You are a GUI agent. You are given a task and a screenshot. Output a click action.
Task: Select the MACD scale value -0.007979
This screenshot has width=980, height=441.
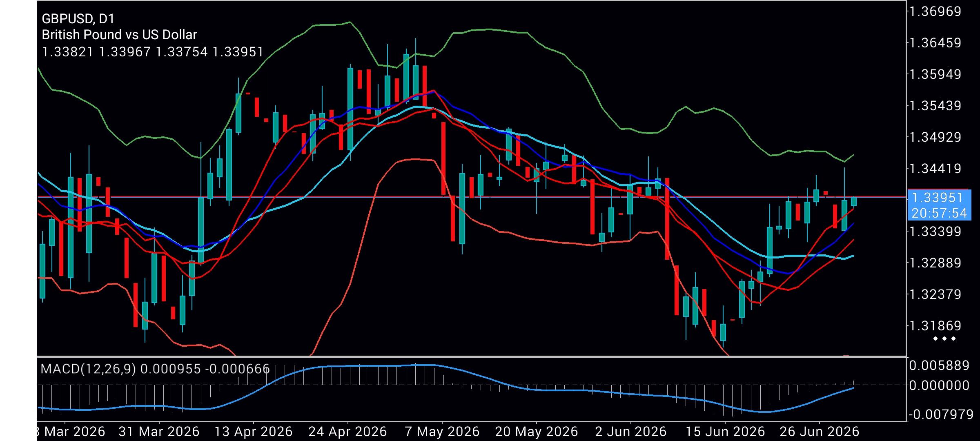[x=941, y=415]
